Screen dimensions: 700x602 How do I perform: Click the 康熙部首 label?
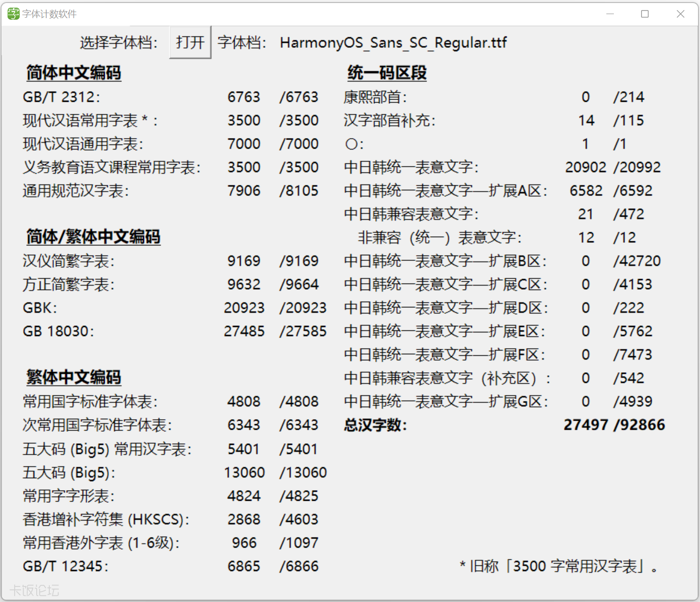tap(376, 97)
